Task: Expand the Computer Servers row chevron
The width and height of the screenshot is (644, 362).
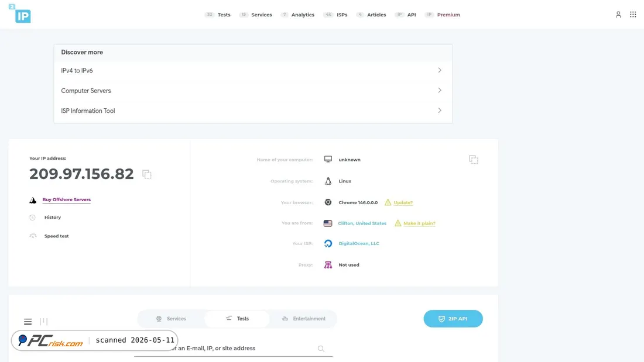Action: 440,90
